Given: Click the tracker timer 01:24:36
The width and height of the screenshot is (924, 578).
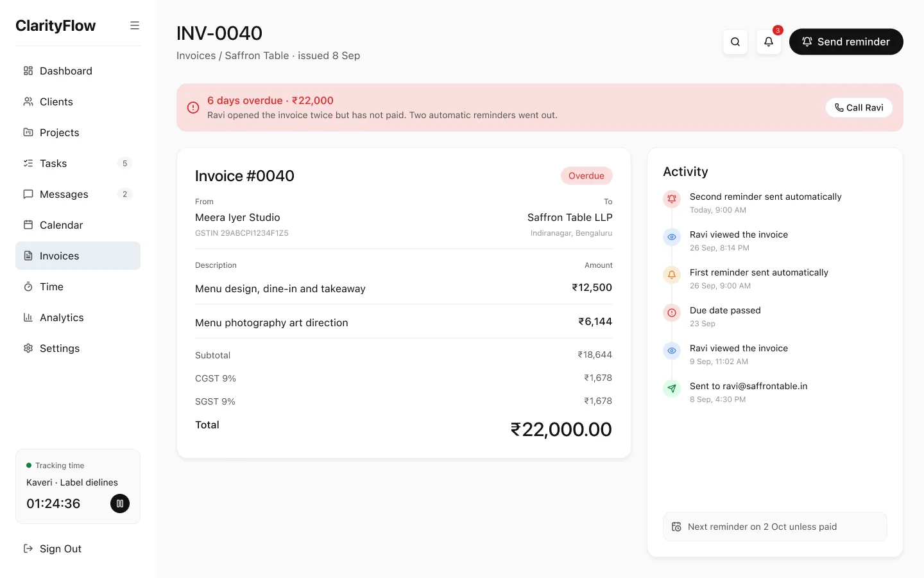Looking at the screenshot, I should click(53, 504).
